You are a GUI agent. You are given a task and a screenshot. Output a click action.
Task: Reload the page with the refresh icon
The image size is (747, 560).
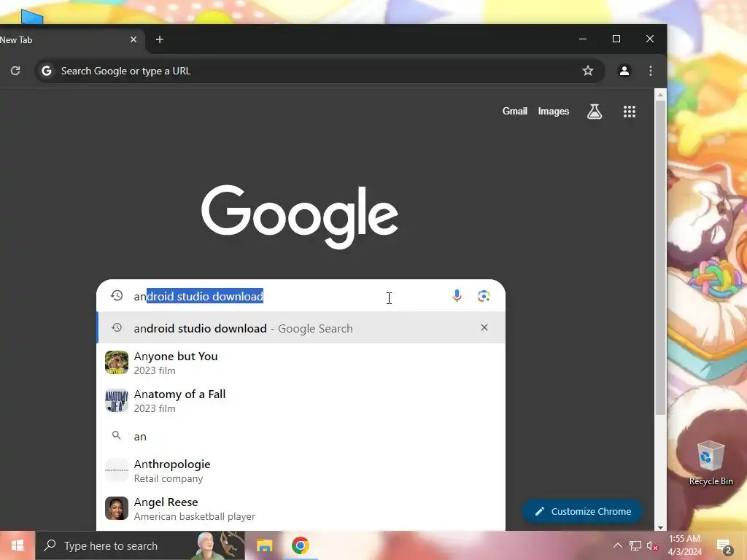click(15, 71)
